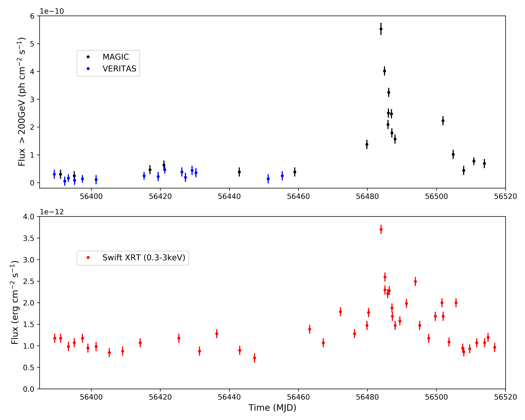Click the MAGIC data point at flux 4

click(x=385, y=71)
